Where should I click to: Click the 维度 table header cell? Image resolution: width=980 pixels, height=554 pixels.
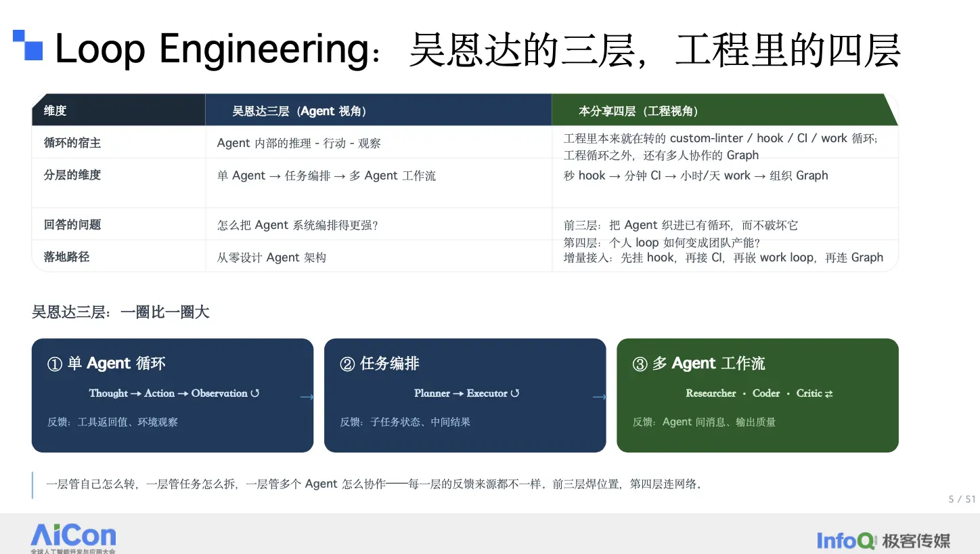pos(118,110)
